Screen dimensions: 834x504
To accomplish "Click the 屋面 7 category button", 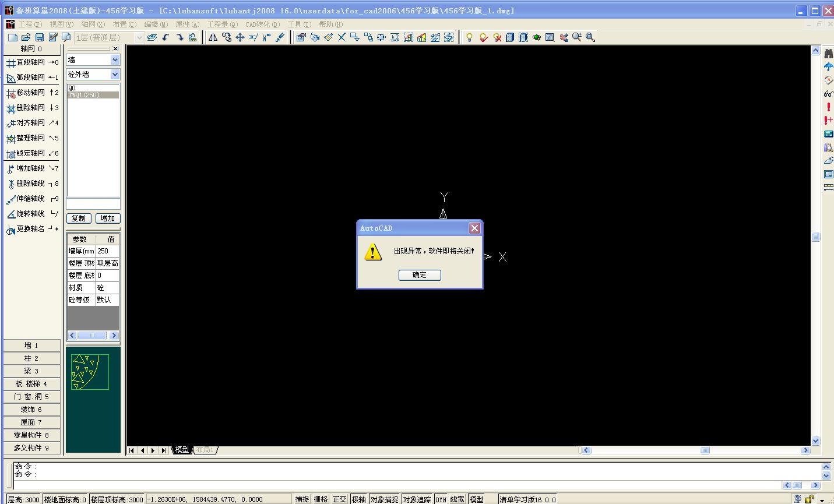I will (31, 422).
